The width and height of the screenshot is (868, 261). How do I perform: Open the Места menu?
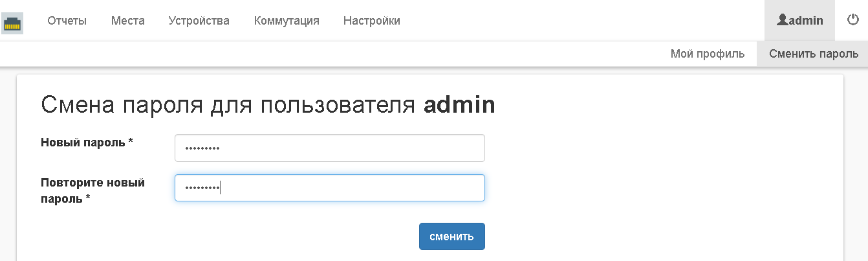pyautogui.click(x=128, y=21)
